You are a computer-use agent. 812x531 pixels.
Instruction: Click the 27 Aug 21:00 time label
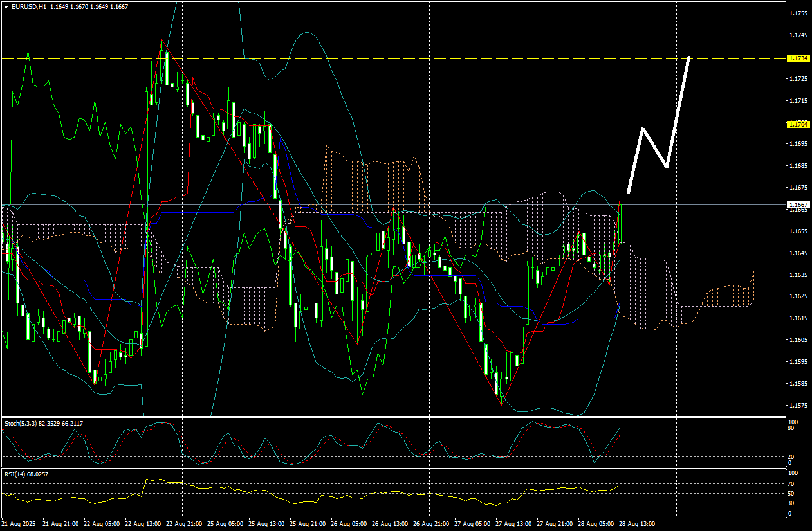554,525
